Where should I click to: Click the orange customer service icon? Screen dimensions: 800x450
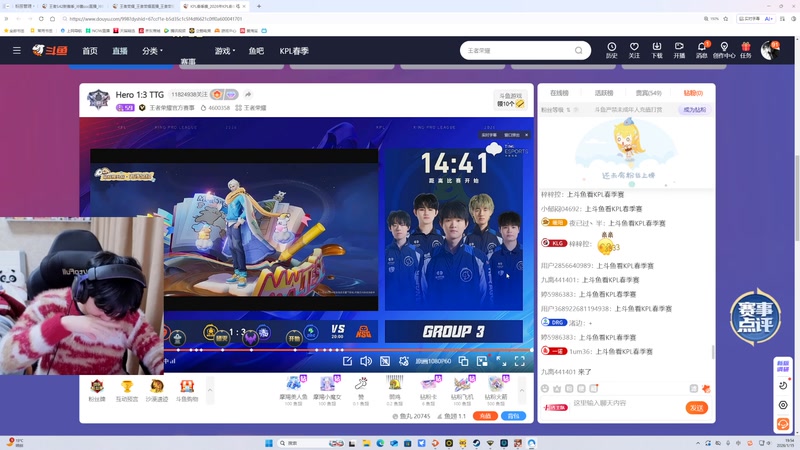pos(783,424)
